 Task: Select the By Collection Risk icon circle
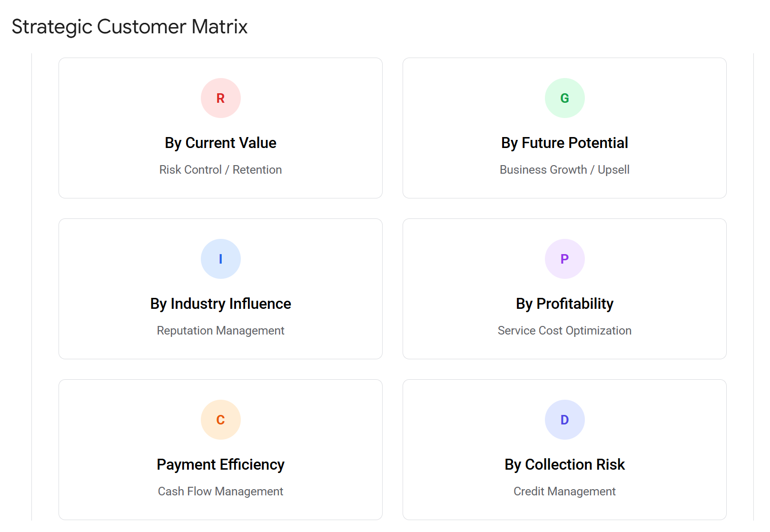pyautogui.click(x=564, y=419)
